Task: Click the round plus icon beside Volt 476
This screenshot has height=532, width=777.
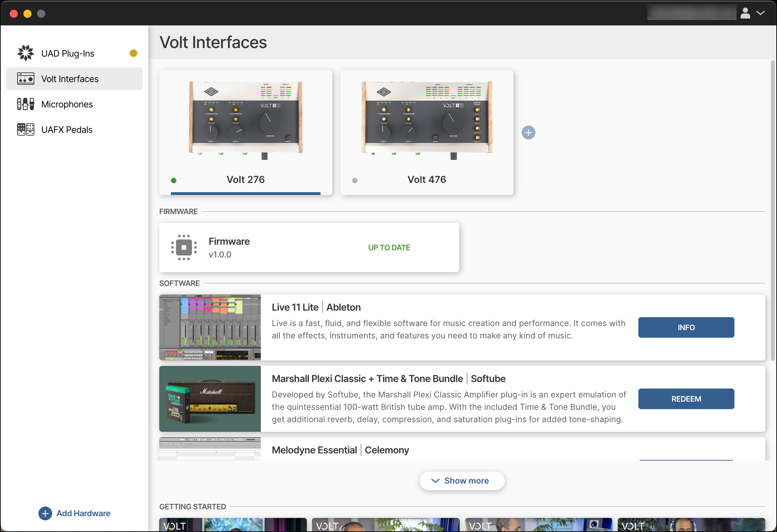Action: pyautogui.click(x=528, y=132)
